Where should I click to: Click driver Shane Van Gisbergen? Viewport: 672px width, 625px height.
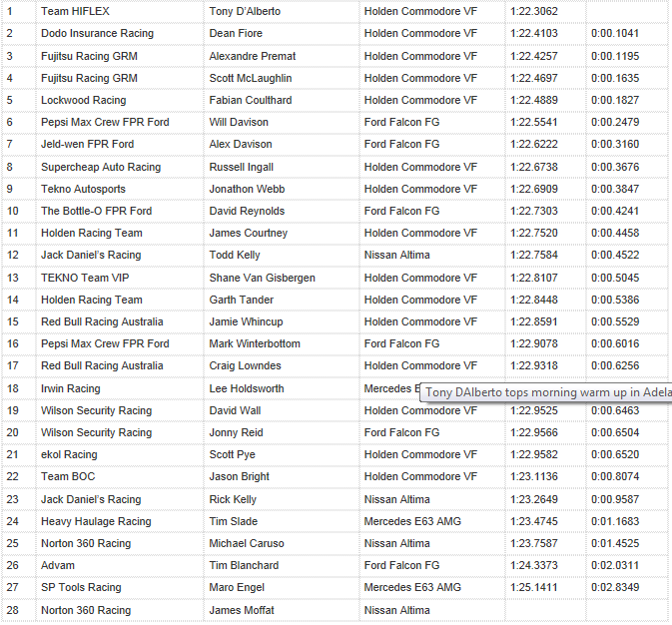point(262,278)
